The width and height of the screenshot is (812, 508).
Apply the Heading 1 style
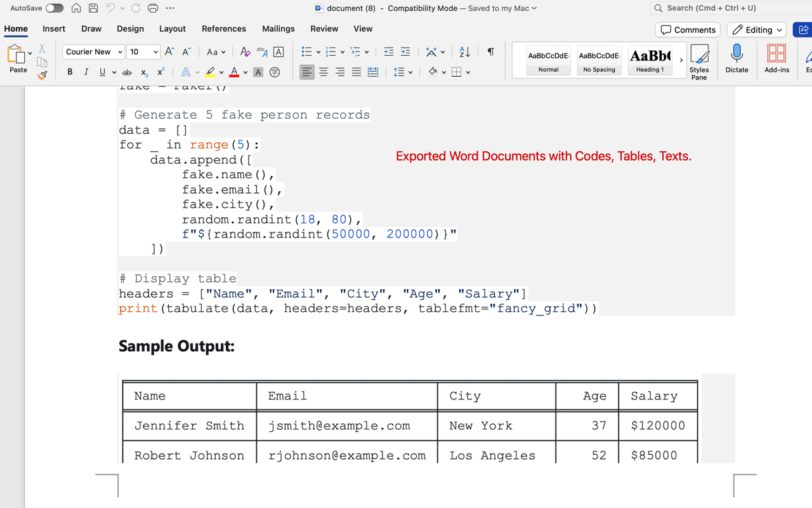click(650, 60)
